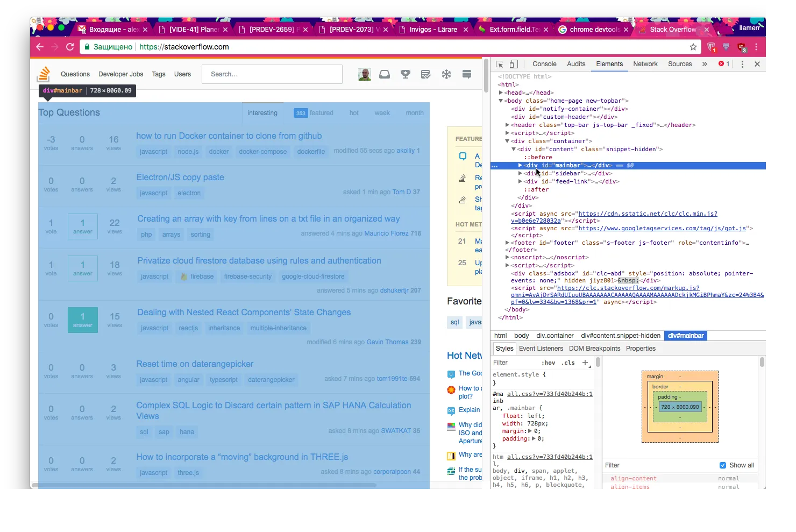
Task: Open the site switcher menu icon
Action: coord(467,74)
